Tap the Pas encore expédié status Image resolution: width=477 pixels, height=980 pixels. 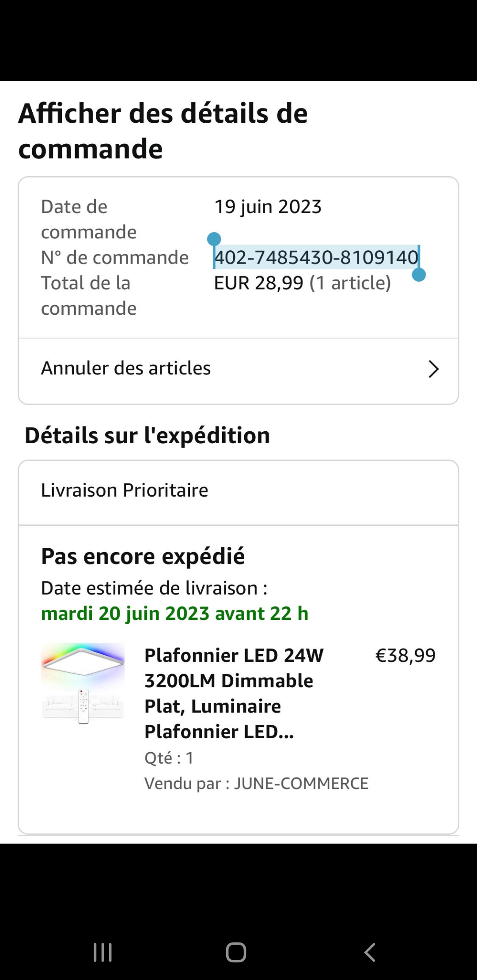pyautogui.click(x=143, y=556)
